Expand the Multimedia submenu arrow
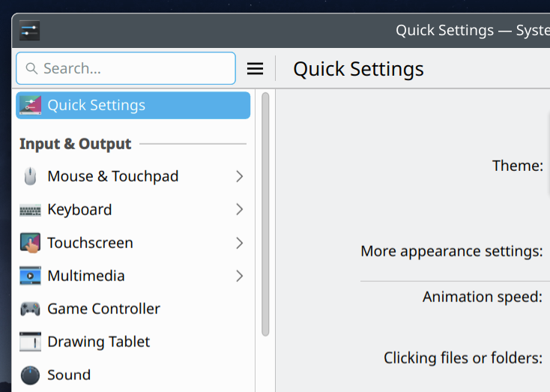The image size is (550, 392). click(x=240, y=276)
